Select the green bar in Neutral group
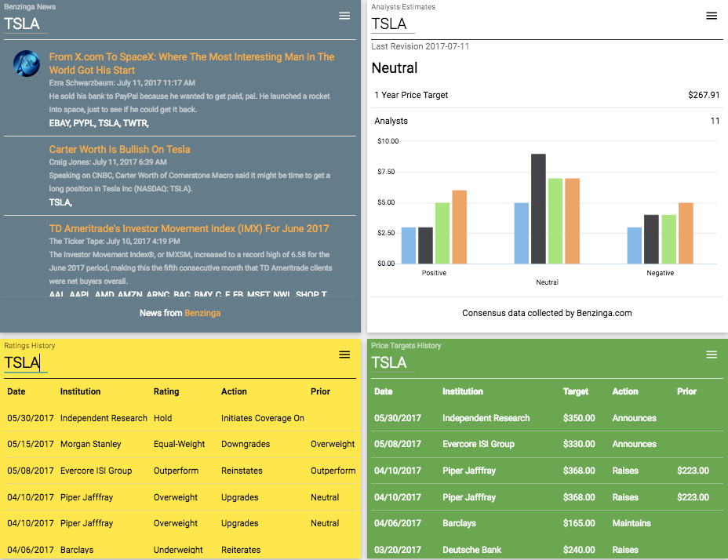The height and width of the screenshot is (560, 728). pos(555,221)
